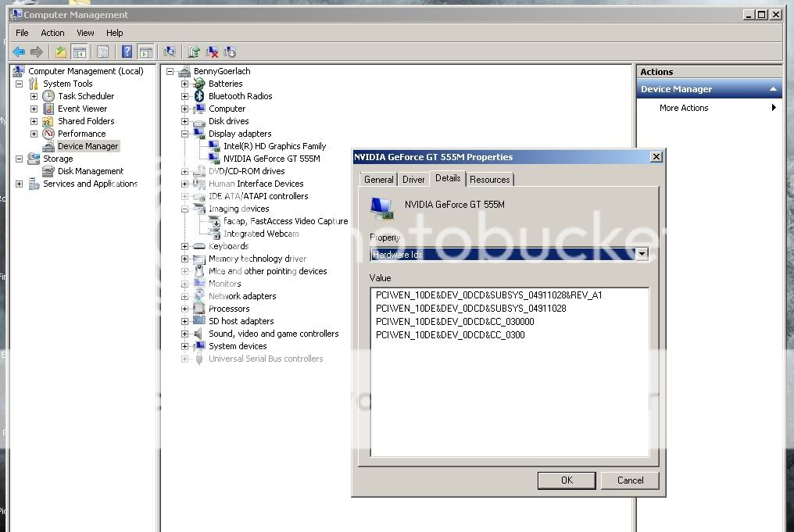
Task: Toggle Show/Hide Console Tree toolbar icon
Action: point(79,52)
